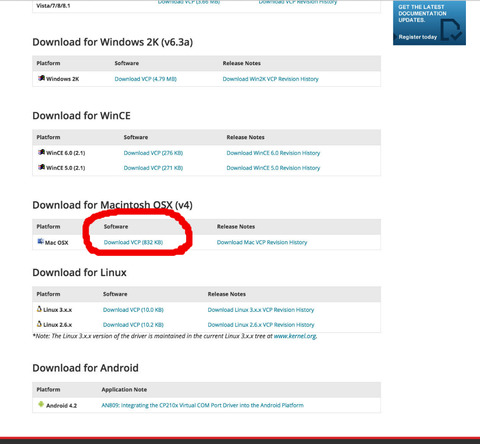The width and height of the screenshot is (480, 444).
Task: Open Download Win2K VCP Revision History
Action: pos(270,79)
